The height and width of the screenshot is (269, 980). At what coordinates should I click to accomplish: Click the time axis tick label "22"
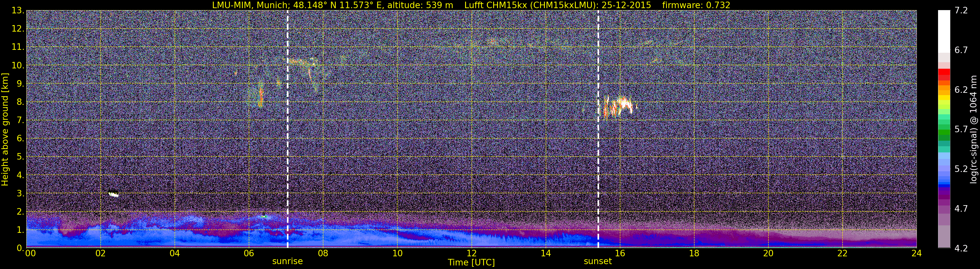pos(842,253)
